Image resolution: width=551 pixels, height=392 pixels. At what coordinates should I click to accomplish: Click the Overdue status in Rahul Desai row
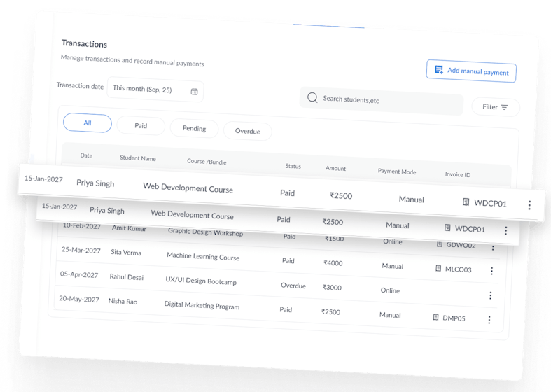click(293, 286)
